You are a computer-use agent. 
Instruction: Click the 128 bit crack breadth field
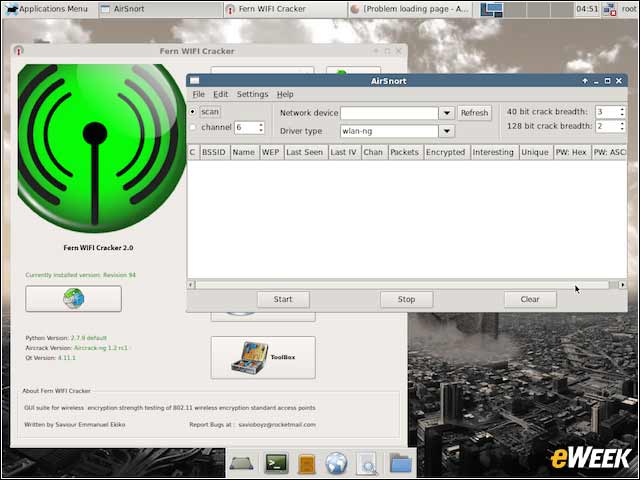(x=607, y=126)
